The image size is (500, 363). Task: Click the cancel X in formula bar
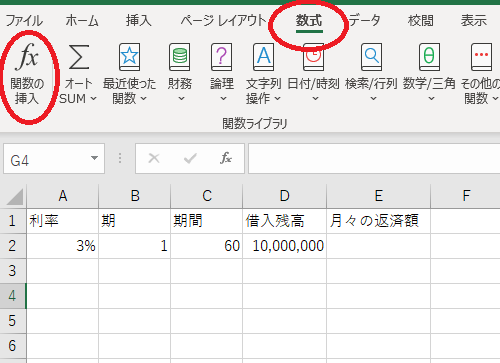click(x=154, y=158)
